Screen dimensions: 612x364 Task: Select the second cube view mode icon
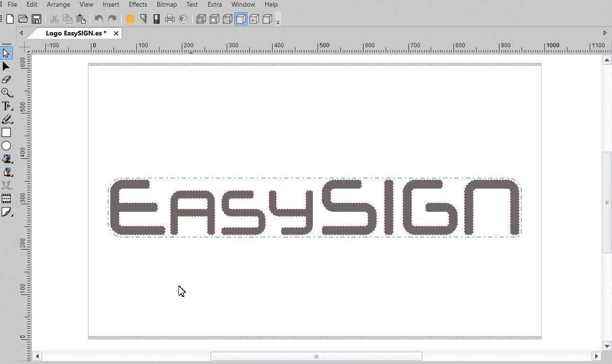point(214,19)
